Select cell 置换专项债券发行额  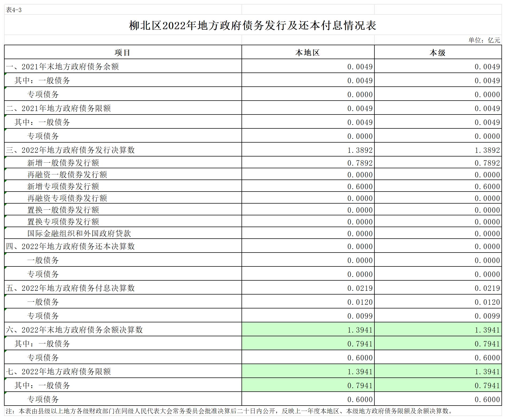[123, 221]
